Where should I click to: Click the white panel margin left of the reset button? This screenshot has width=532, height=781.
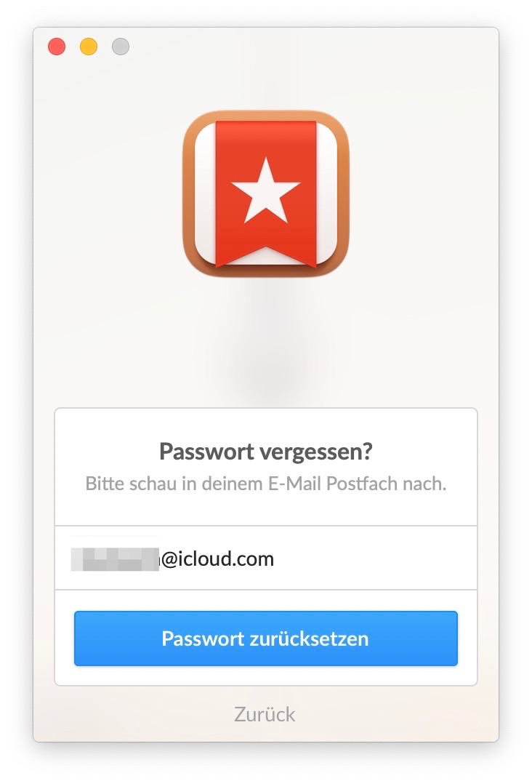click(x=65, y=638)
